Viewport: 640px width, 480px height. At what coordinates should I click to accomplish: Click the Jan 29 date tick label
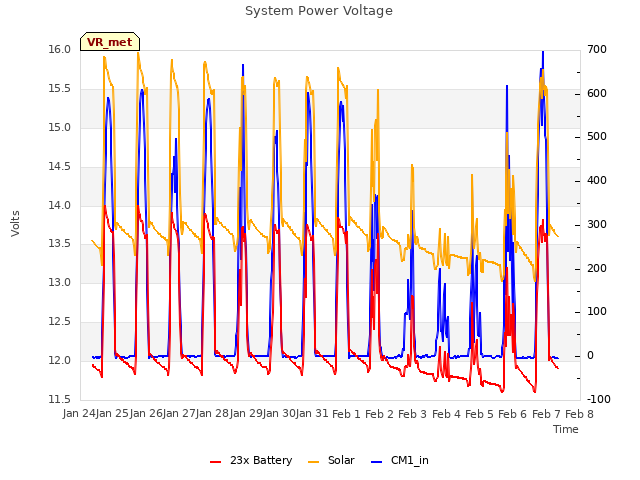click(246, 414)
